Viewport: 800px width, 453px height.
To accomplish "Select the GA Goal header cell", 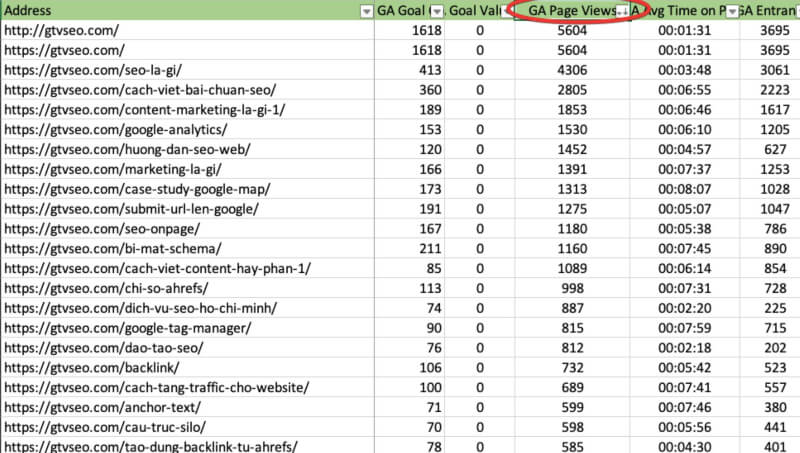I will (x=410, y=10).
